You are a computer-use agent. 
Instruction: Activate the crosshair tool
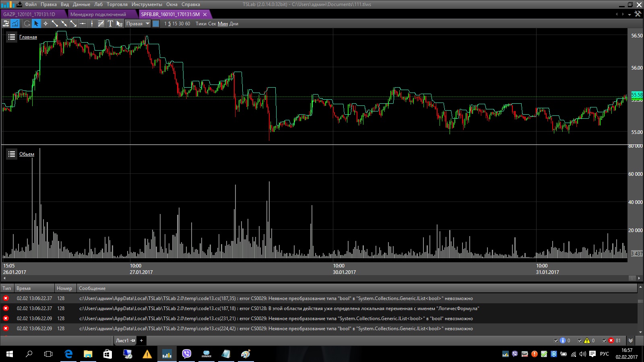(x=45, y=24)
